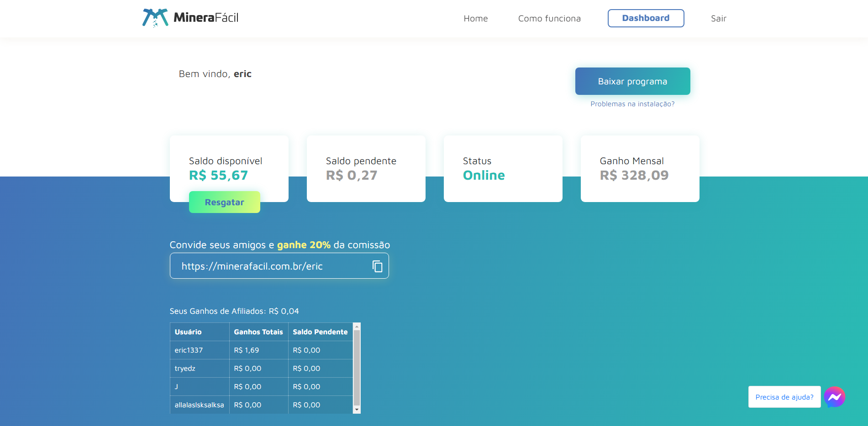The width and height of the screenshot is (868, 426).
Task: Click the Ganhos Totais column header
Action: pos(258,332)
